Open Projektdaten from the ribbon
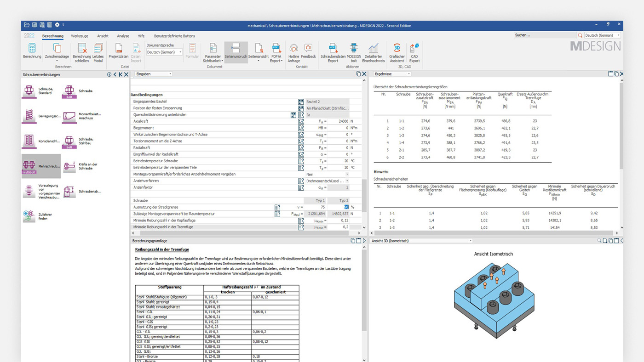 (119, 51)
